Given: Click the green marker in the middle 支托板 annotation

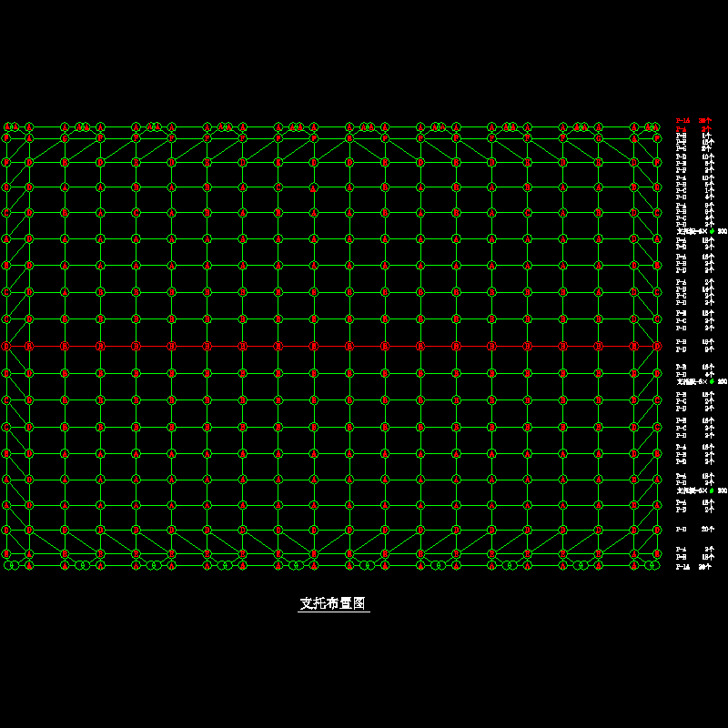Looking at the screenshot, I should [x=713, y=381].
